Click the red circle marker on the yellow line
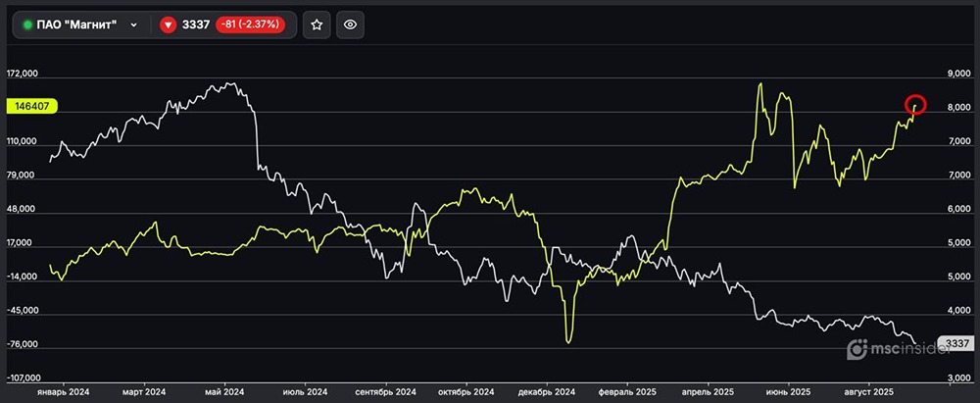The width and height of the screenshot is (980, 403). (x=915, y=104)
